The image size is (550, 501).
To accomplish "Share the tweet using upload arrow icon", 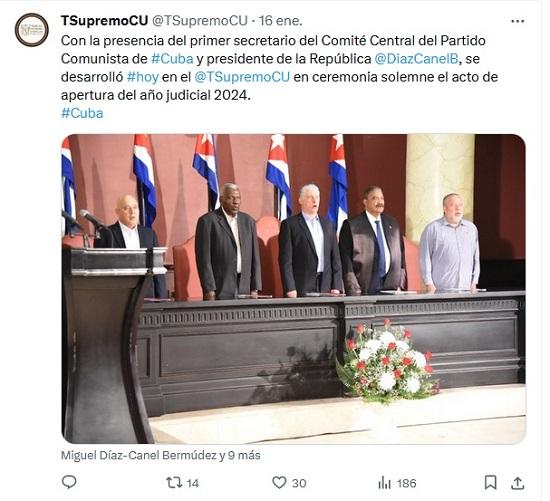I will 517,482.
